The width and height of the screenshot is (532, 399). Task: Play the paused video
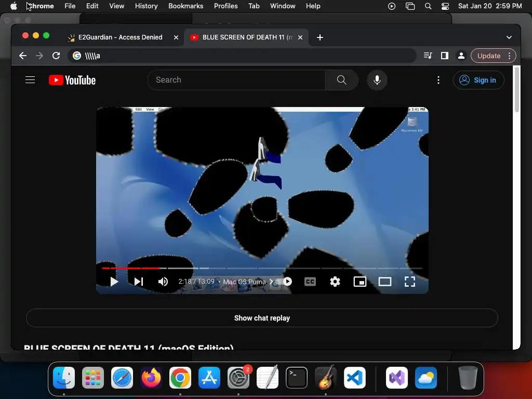tap(114, 282)
